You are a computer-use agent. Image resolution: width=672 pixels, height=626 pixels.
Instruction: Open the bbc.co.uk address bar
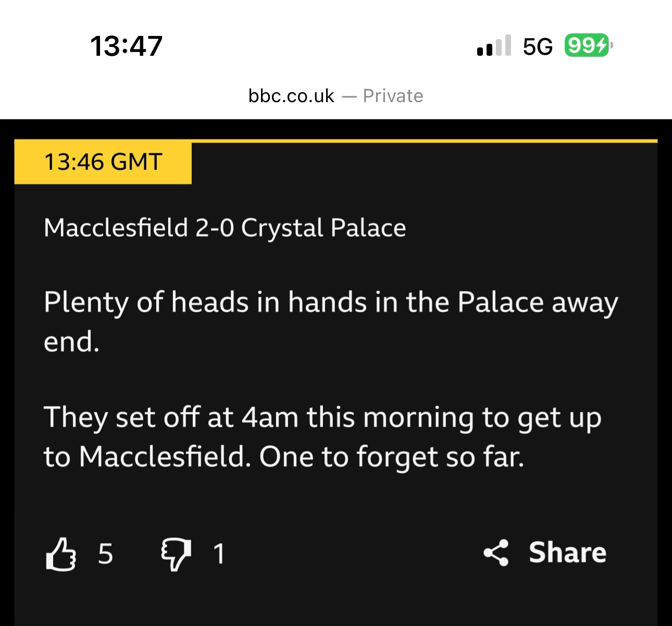[x=291, y=96]
